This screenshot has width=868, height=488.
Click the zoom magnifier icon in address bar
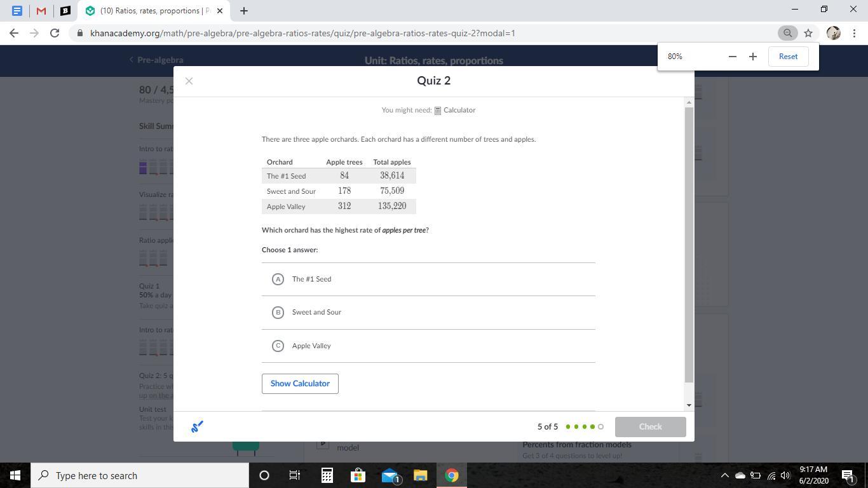[x=787, y=33]
